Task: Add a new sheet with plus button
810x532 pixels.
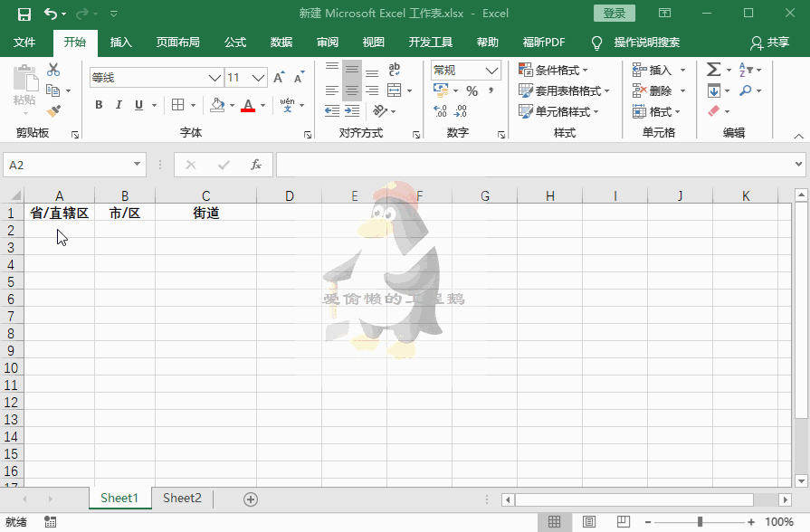Action: (x=251, y=499)
